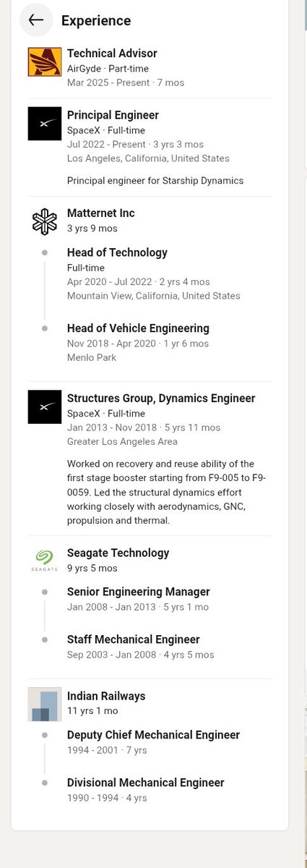Open the Principal Engineer position title

pyautogui.click(x=113, y=115)
